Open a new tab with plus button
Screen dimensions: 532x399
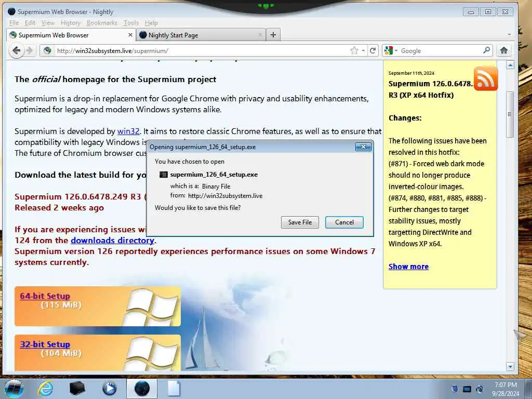click(x=273, y=35)
